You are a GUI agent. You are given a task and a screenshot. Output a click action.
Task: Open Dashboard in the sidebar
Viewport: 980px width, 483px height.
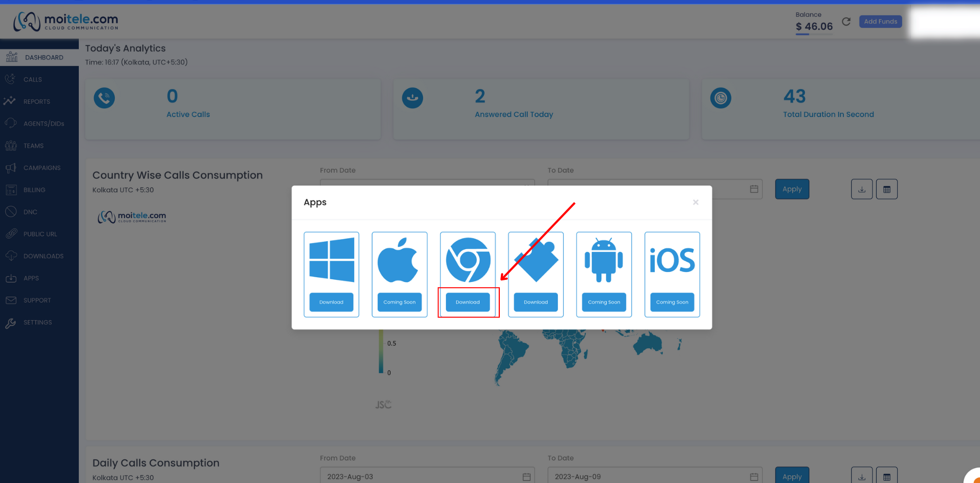click(x=39, y=57)
